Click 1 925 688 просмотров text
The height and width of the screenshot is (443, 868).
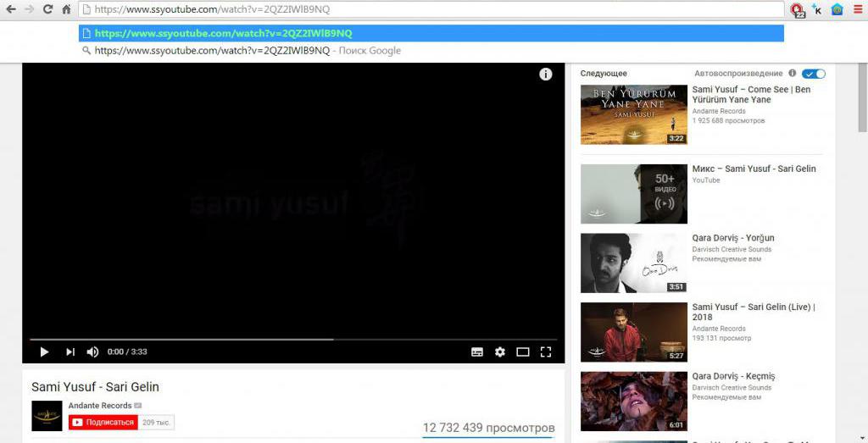point(728,120)
